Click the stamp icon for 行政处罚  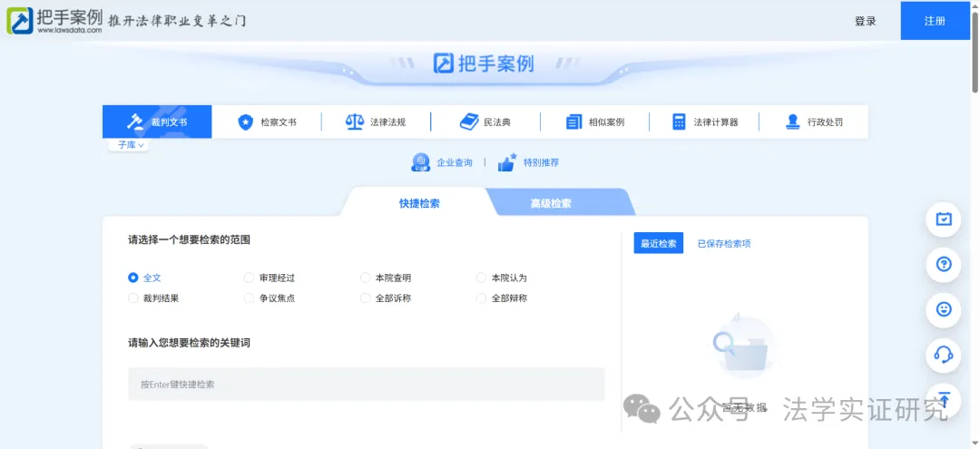pos(792,122)
